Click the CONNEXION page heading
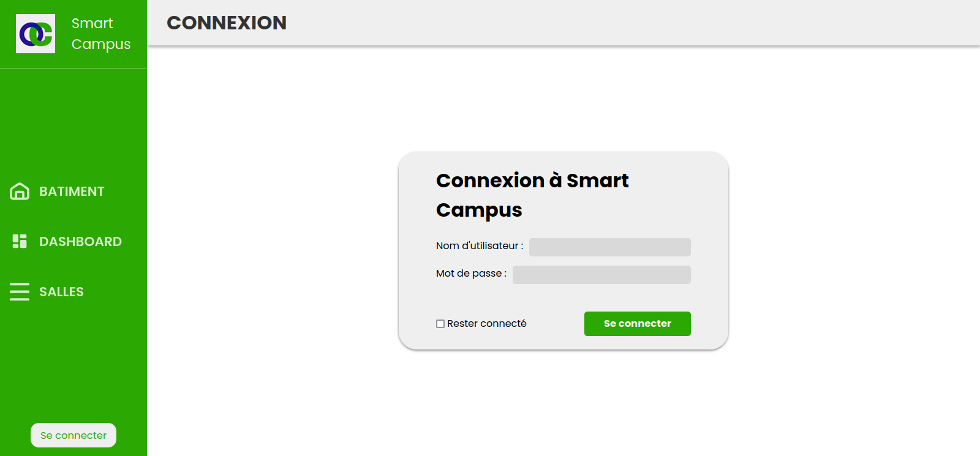Screen dimensions: 980x456 pyautogui.click(x=227, y=23)
